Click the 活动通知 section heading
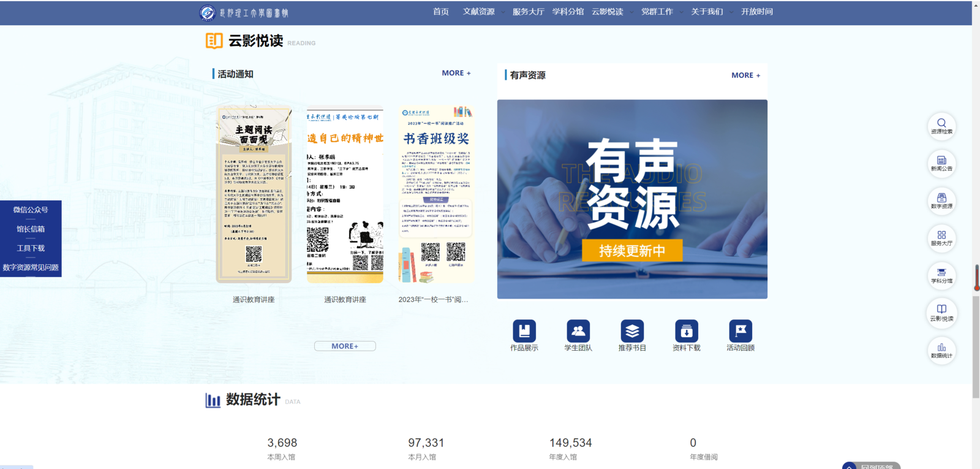The image size is (980, 469). [235, 74]
